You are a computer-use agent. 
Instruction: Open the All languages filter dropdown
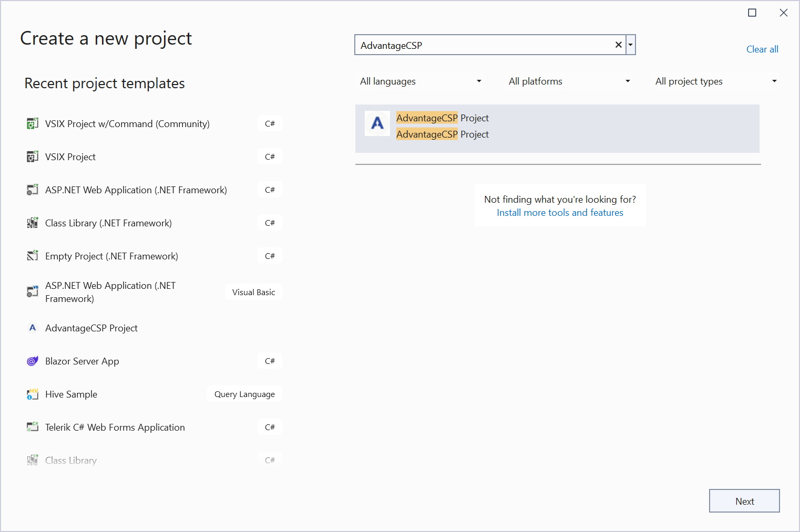(x=420, y=81)
